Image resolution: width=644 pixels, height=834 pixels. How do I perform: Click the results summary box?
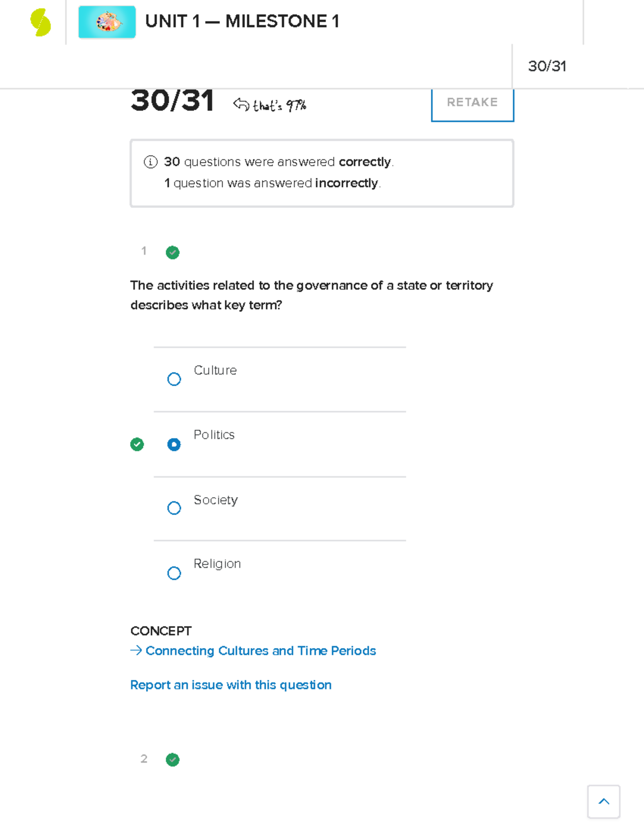321,172
